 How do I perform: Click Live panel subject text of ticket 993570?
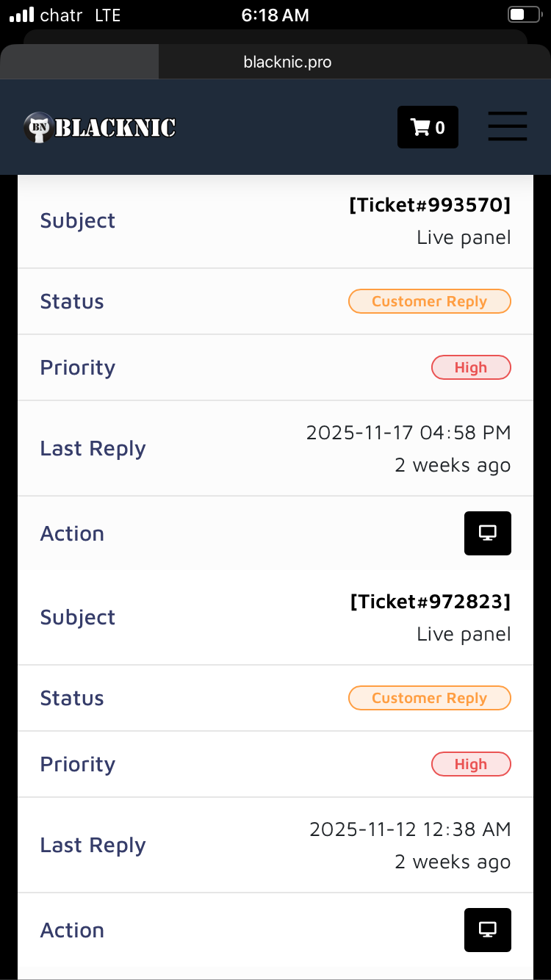[x=463, y=237]
